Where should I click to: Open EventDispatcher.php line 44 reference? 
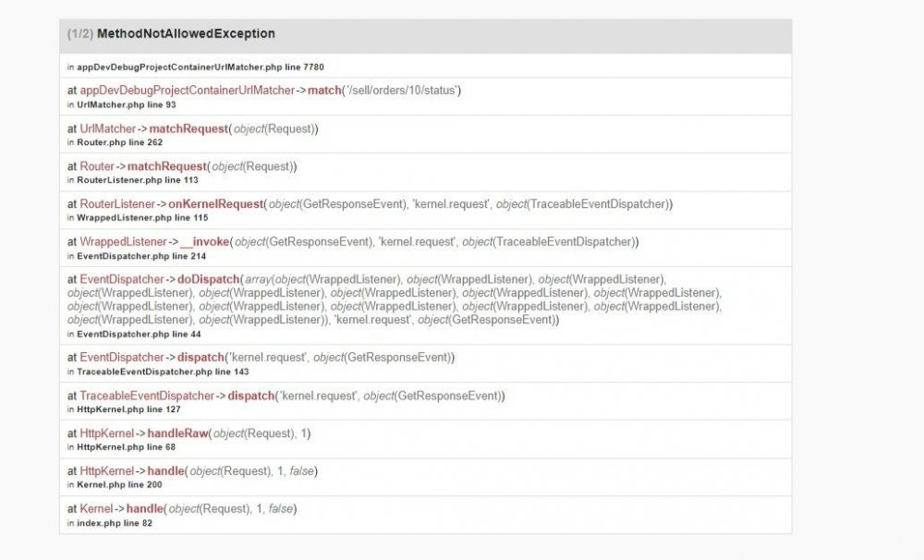click(139, 335)
